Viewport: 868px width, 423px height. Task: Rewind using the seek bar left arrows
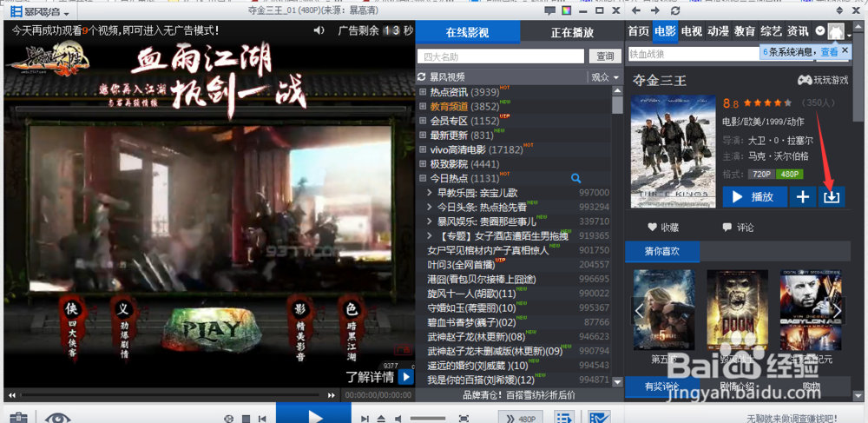pyautogui.click(x=11, y=395)
